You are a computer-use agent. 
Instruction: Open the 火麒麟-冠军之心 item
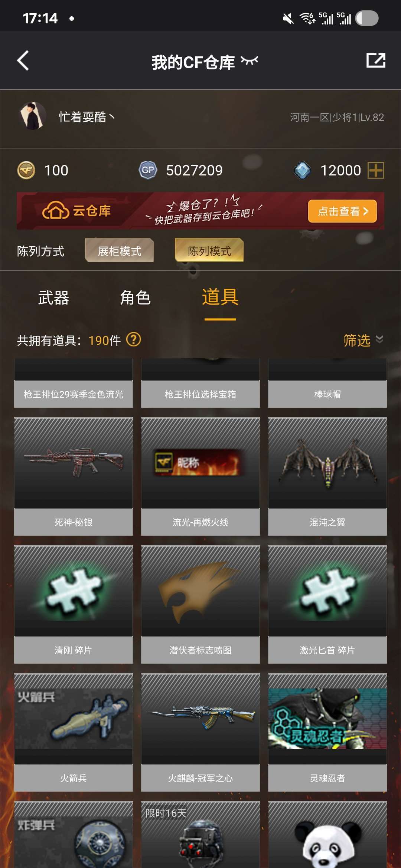(x=200, y=732)
